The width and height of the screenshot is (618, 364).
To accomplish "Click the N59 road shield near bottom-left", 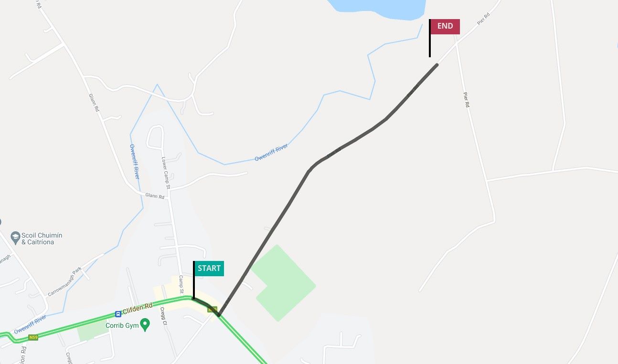I will point(33,338).
